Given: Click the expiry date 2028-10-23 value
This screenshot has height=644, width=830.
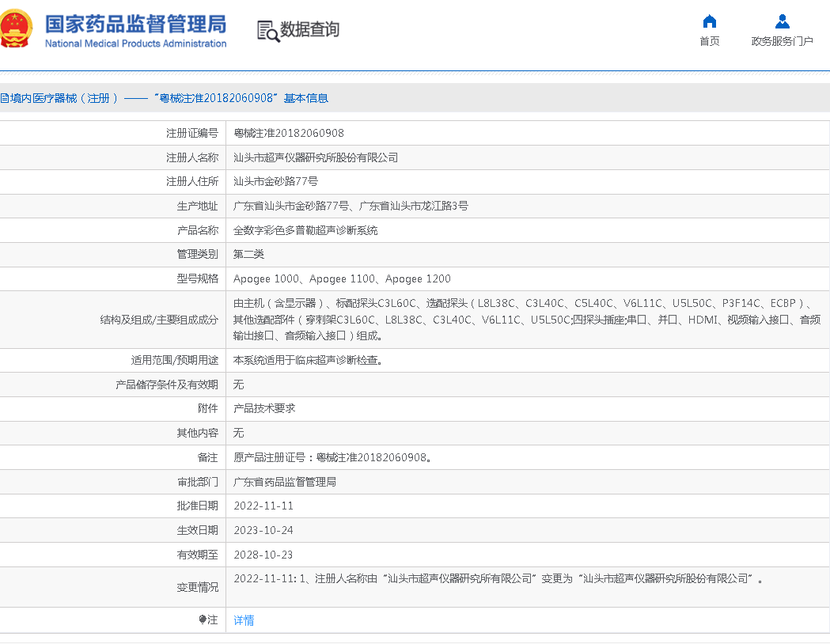Looking at the screenshot, I should (x=263, y=555).
